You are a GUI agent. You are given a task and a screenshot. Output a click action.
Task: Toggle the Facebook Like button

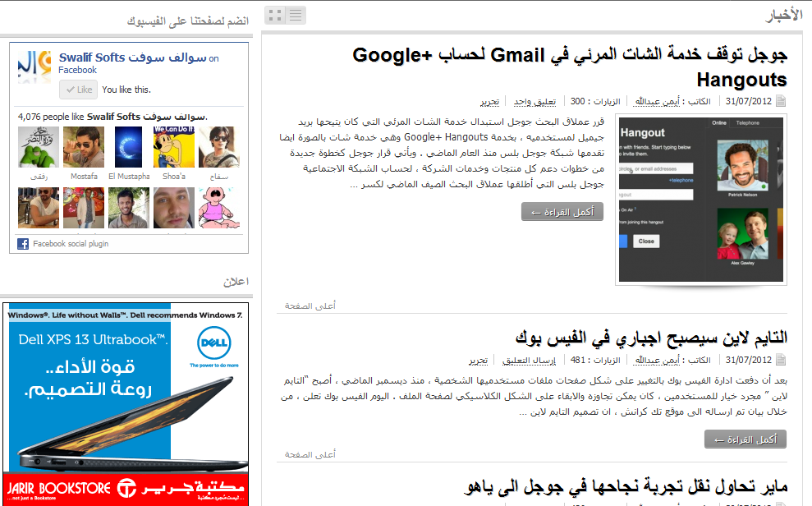point(78,90)
